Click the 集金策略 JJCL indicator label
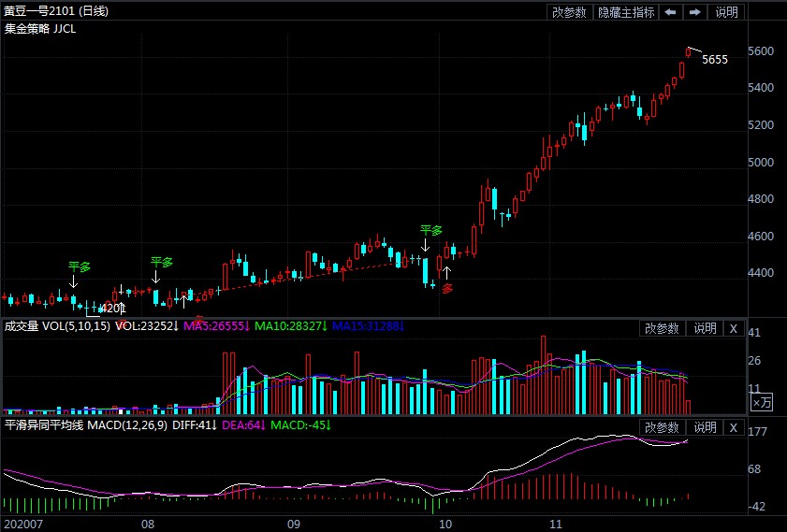 point(40,29)
